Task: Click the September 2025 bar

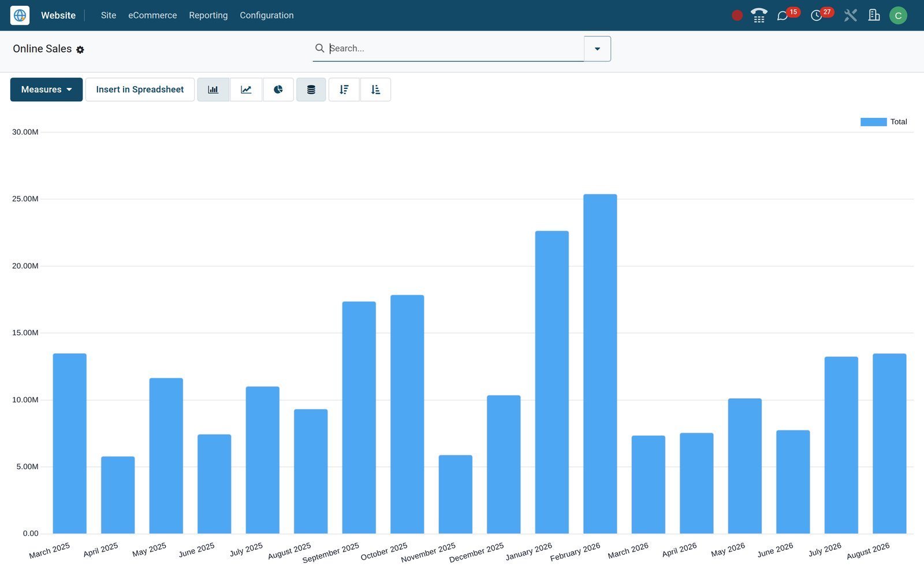Action: pyautogui.click(x=359, y=417)
